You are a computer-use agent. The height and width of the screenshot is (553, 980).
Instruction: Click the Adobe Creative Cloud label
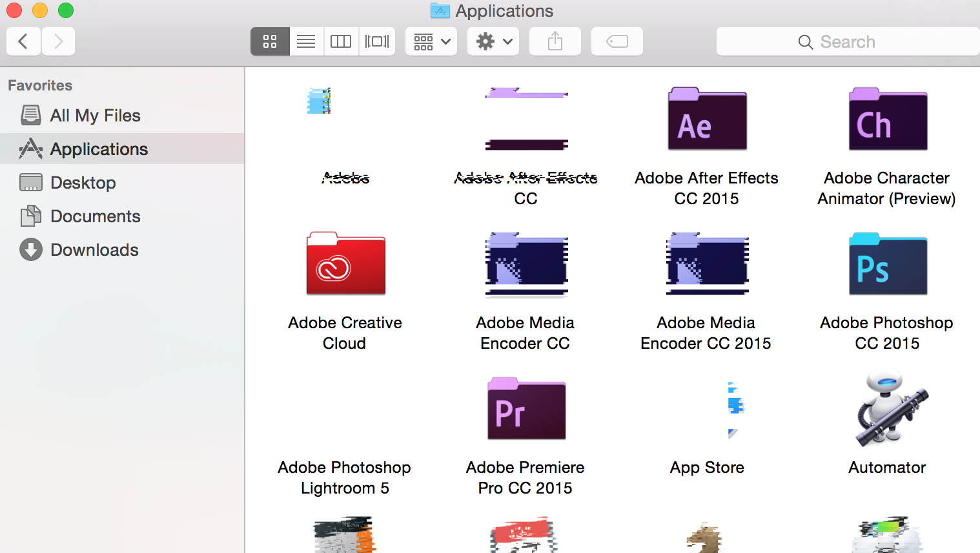tap(345, 333)
